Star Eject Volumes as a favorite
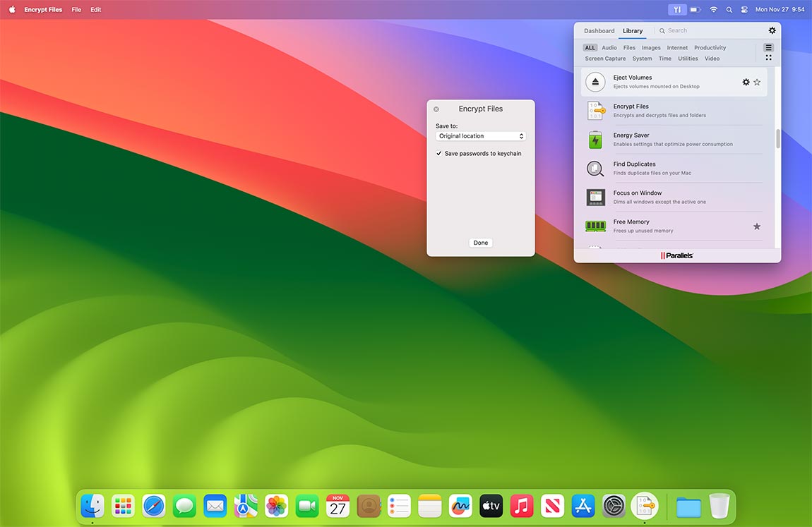 click(757, 82)
